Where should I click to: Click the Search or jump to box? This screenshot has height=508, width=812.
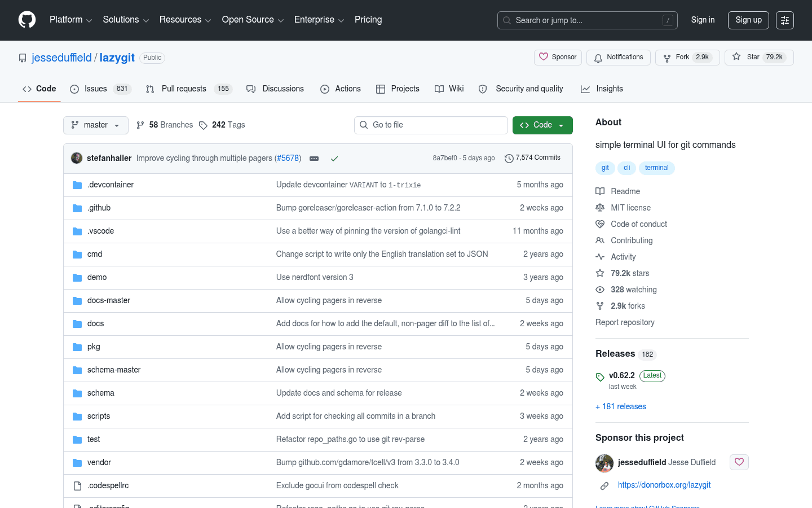588,20
